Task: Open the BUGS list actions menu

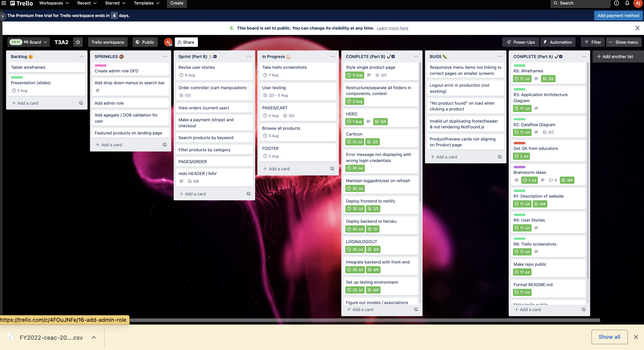Action: coord(500,56)
